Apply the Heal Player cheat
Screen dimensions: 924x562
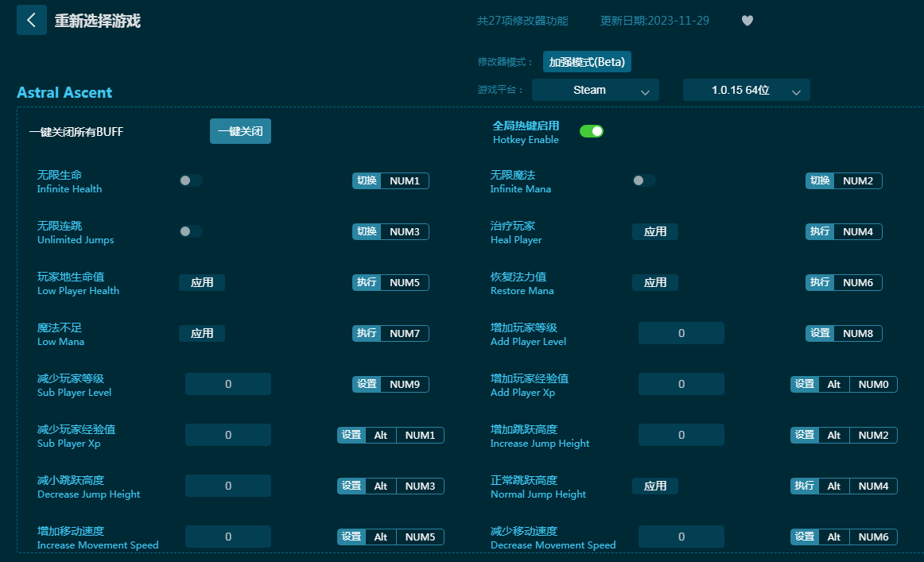(655, 231)
